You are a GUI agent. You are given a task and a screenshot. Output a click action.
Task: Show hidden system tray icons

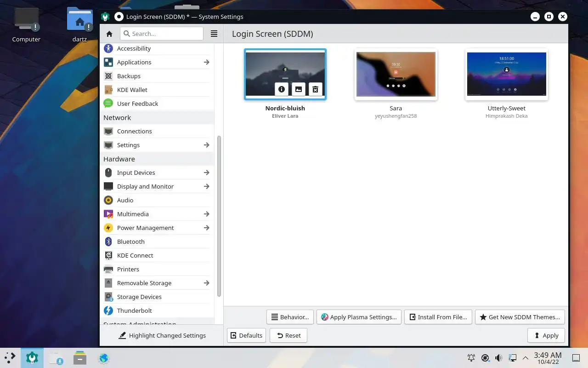click(526, 358)
